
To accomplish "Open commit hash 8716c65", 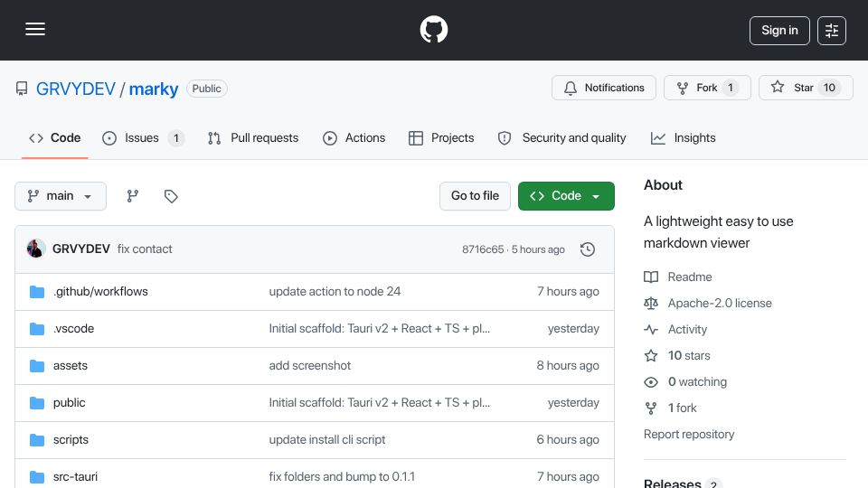I will 483,249.
